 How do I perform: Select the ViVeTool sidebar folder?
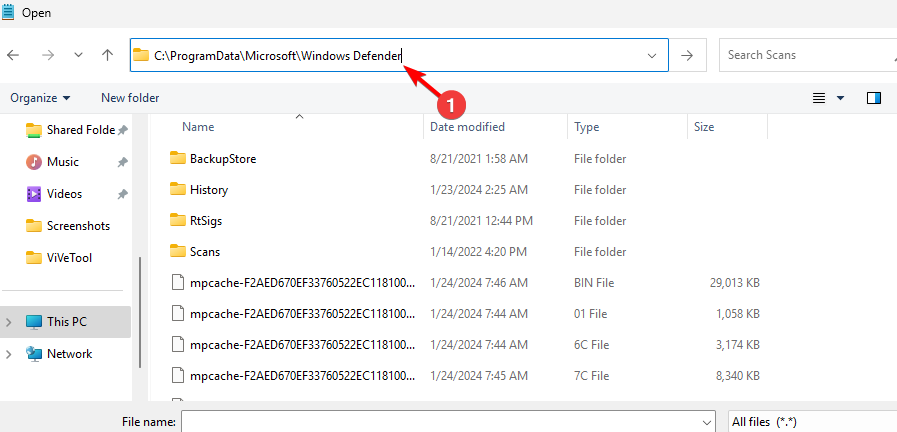tap(59, 258)
